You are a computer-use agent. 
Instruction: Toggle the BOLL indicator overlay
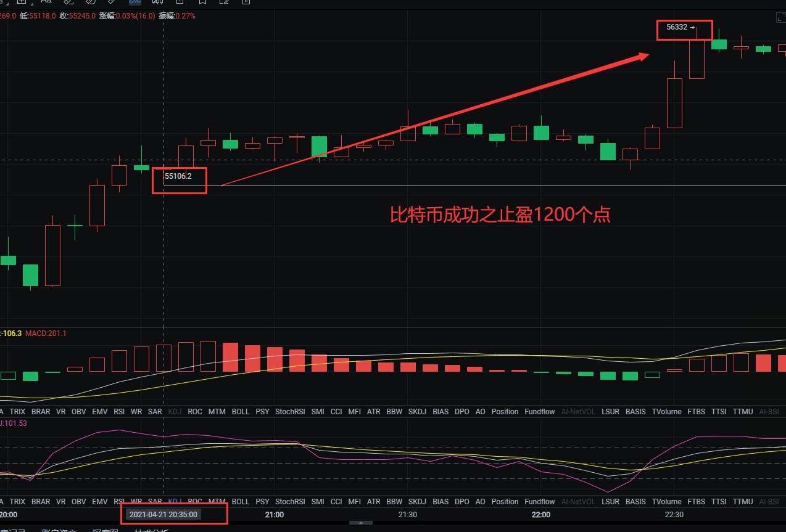click(241, 411)
